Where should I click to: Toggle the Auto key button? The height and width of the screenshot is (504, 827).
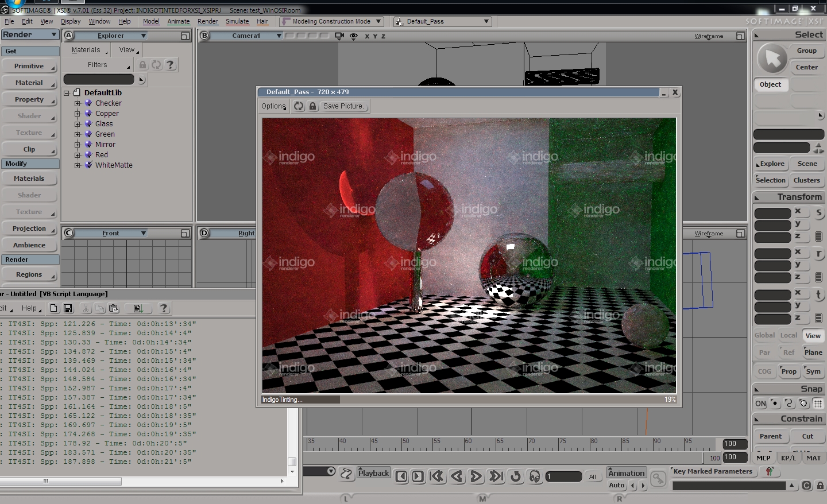(617, 485)
